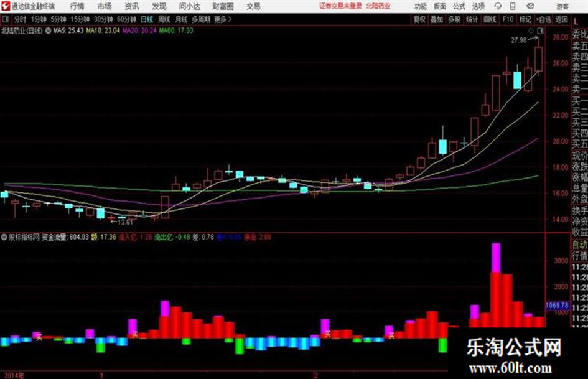Click the 流出亿: -0.48 value label
This screenshot has width=588, height=379.
(x=172, y=237)
